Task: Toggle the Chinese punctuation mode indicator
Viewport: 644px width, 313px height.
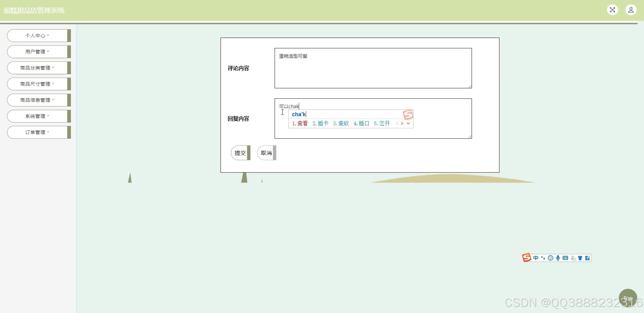Action: [543, 258]
